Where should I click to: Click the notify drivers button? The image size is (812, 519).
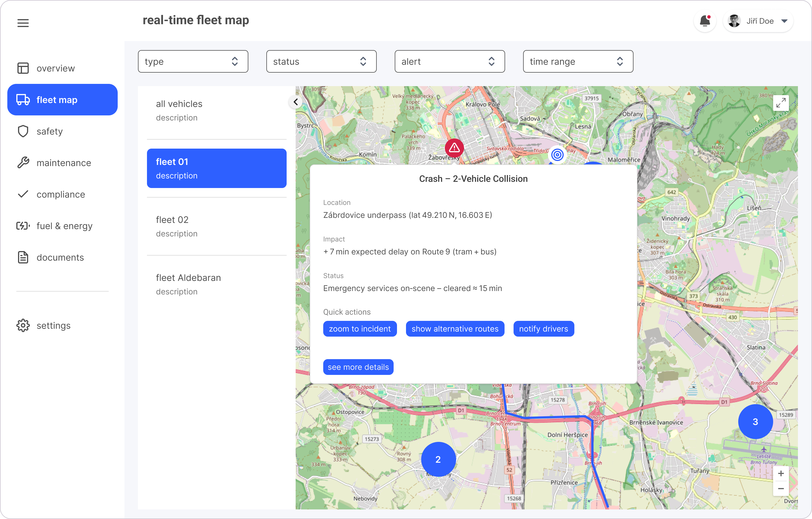pyautogui.click(x=543, y=329)
